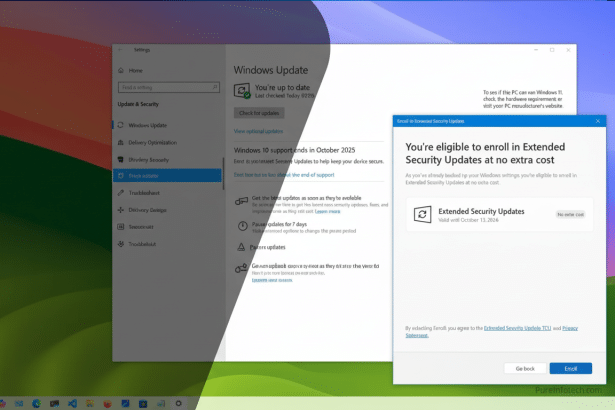Click into the 'Find a setting' search box

[169, 87]
